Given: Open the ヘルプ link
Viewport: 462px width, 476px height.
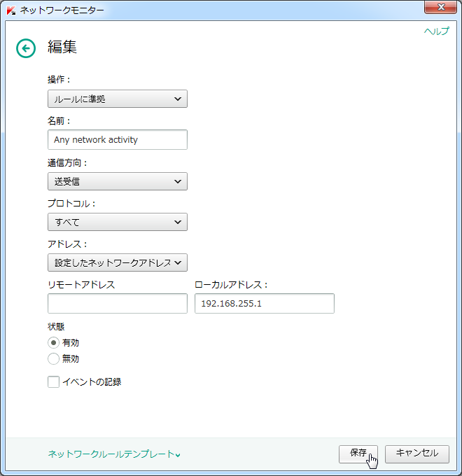Looking at the screenshot, I should coord(436,31).
